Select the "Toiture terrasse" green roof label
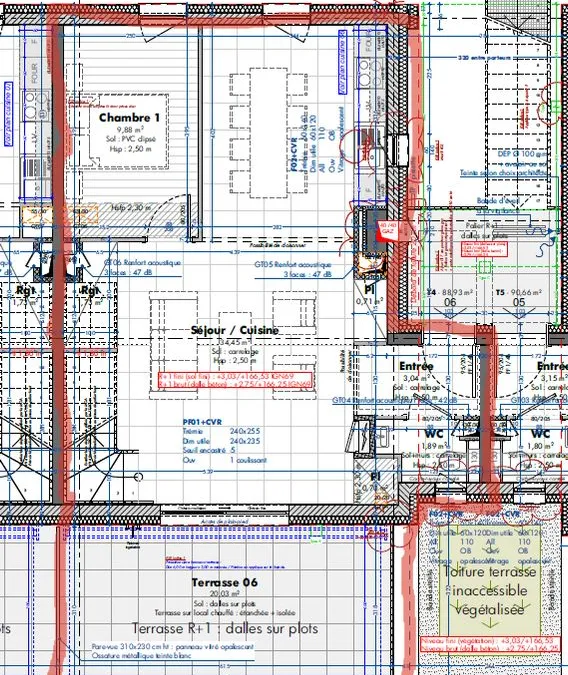 coord(490,572)
